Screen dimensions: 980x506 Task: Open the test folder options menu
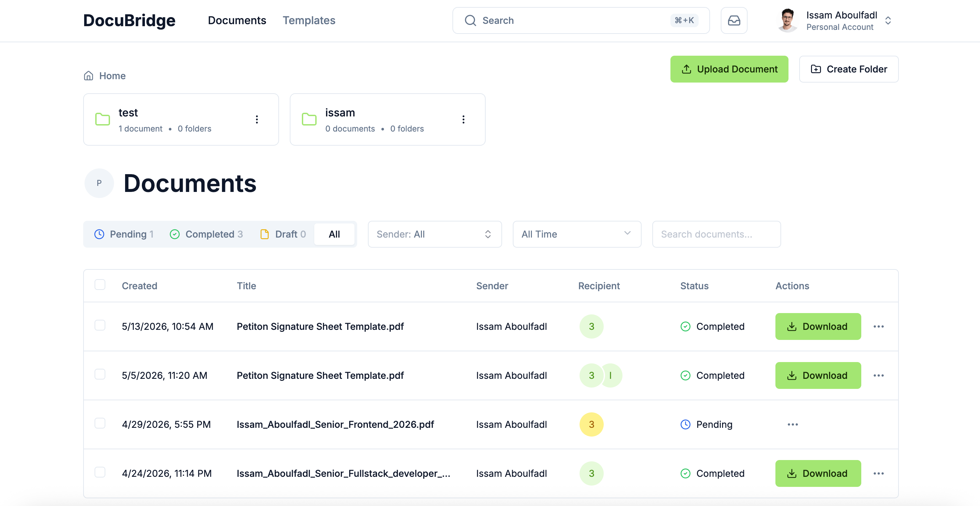pyautogui.click(x=257, y=119)
